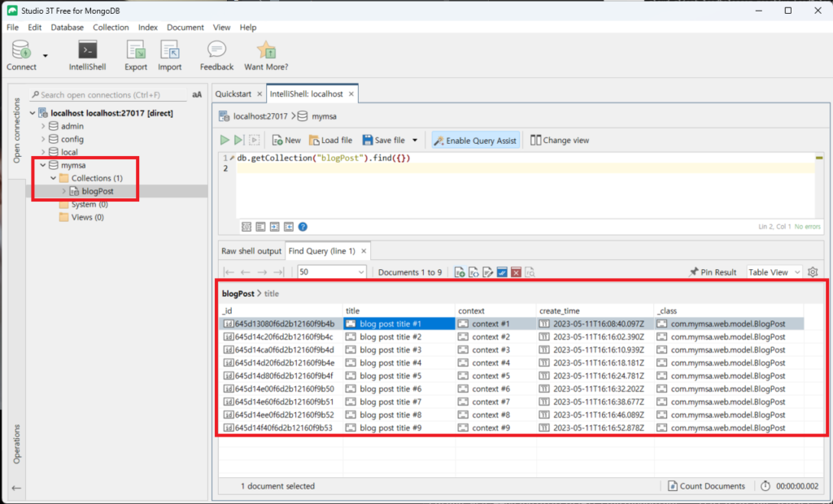Image resolution: width=833 pixels, height=504 pixels.
Task: Click the red delete document icon
Action: tap(516, 272)
